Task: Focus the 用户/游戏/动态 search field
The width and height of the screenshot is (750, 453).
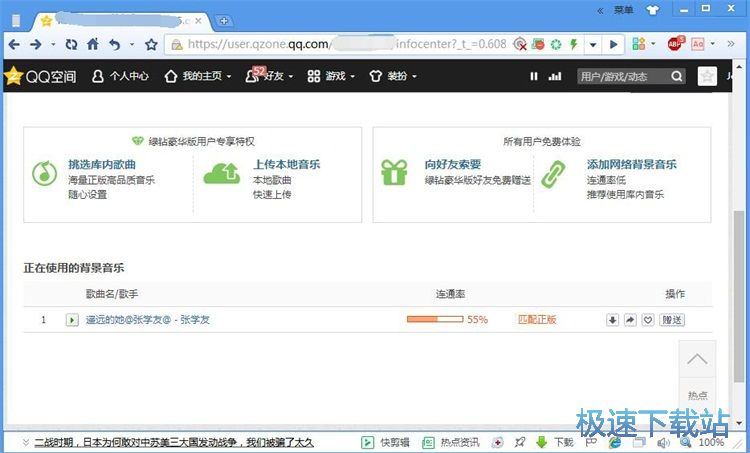Action: [x=622, y=76]
